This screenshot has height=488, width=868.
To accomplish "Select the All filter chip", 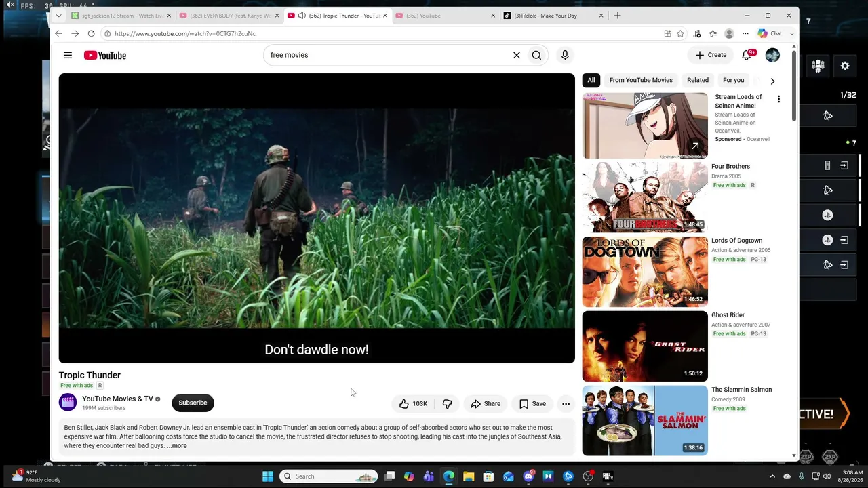I will 591,80.
